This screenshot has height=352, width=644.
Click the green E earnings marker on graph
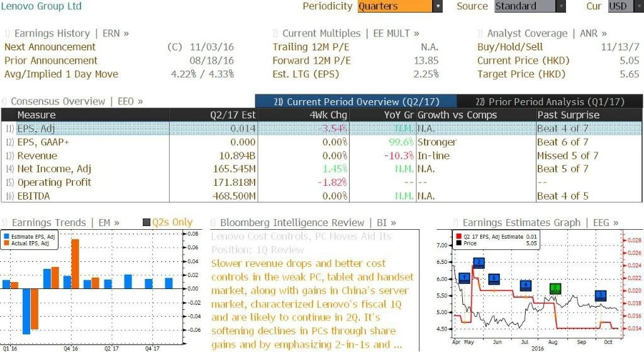(x=555, y=288)
